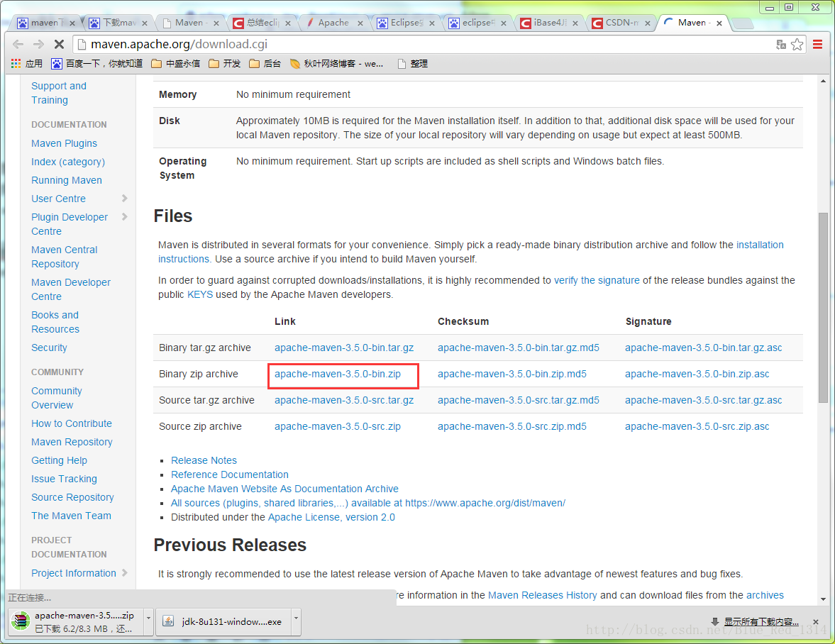Click the scrollbar up arrow
The width and height of the screenshot is (835, 644).
[823, 81]
